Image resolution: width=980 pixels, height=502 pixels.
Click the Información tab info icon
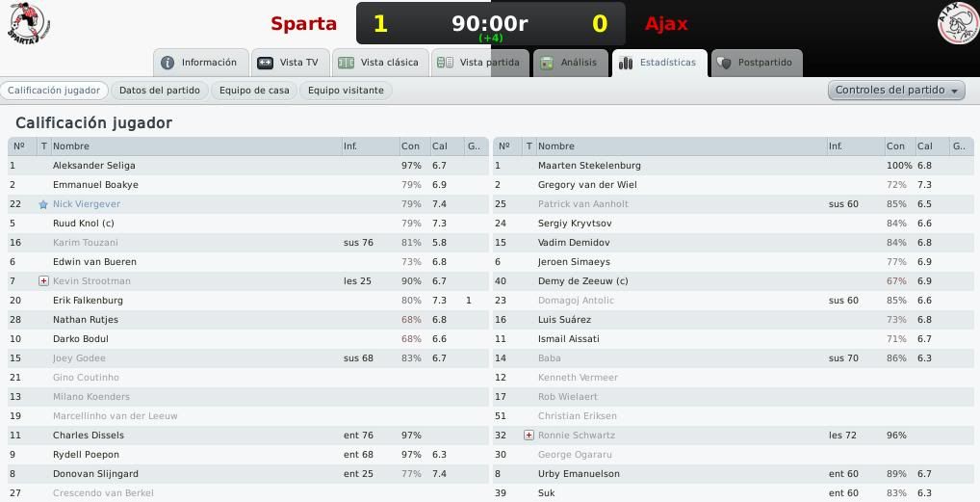pos(168,63)
